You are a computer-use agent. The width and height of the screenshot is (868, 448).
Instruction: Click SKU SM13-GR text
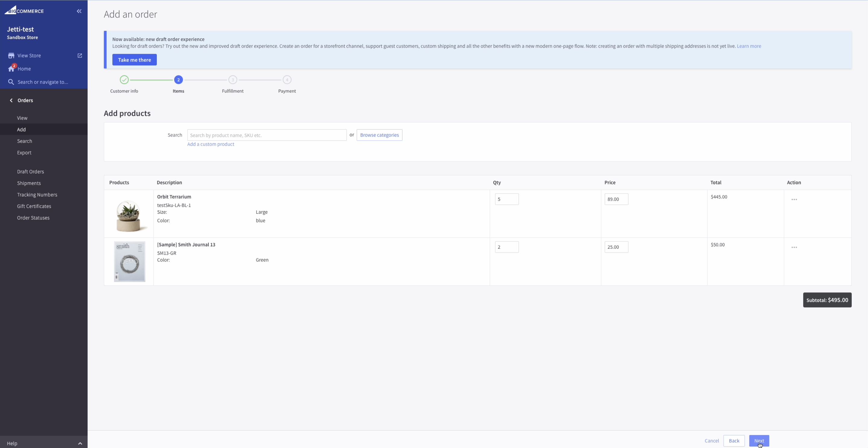(x=167, y=253)
